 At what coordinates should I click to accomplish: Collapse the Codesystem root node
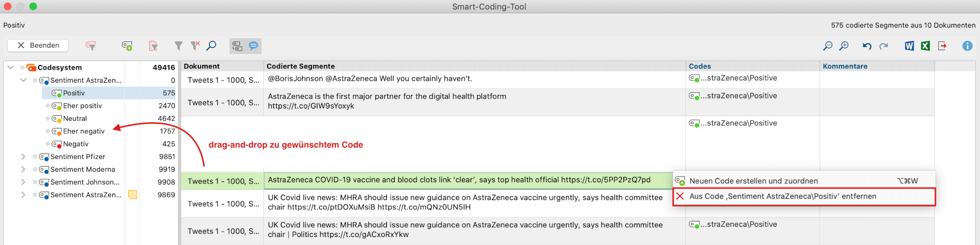pyautogui.click(x=11, y=68)
